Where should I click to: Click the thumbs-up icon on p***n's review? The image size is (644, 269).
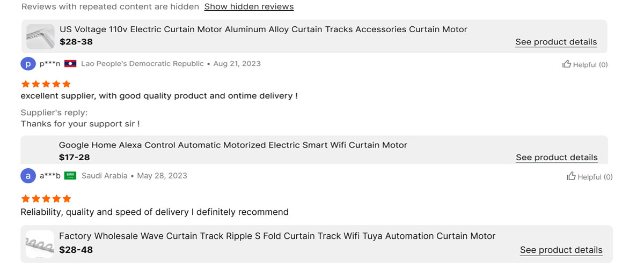566,64
